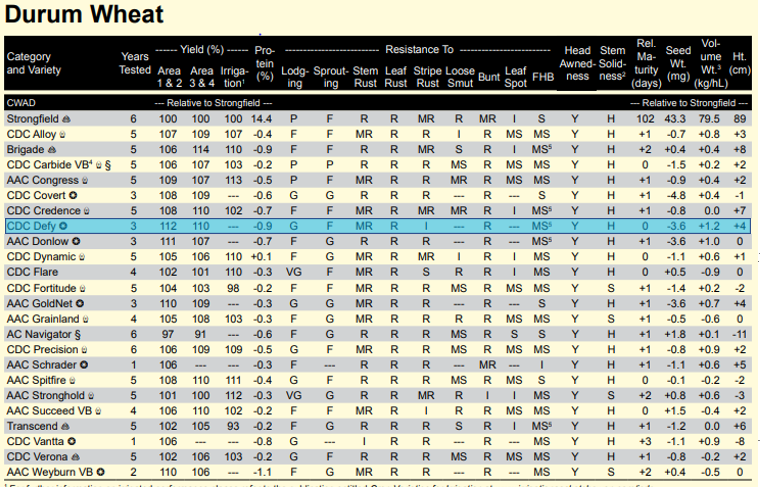This screenshot has width=760, height=487.
Task: Click the Resistance To group header
Action: (x=419, y=49)
